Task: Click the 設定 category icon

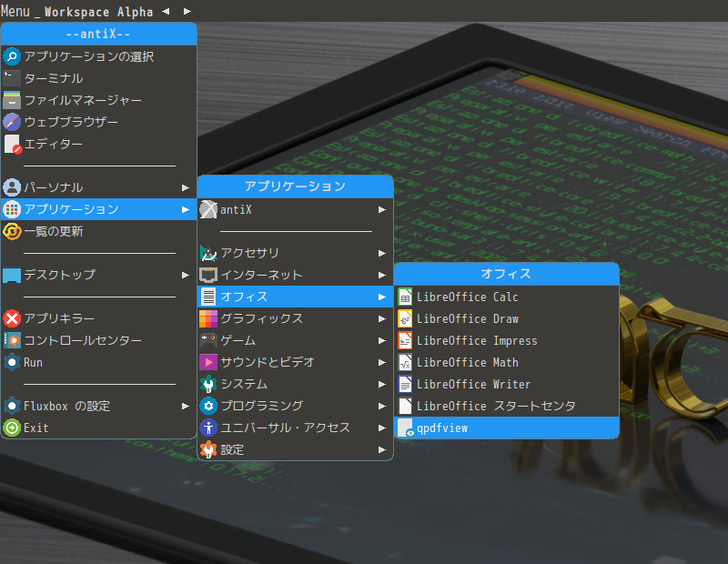Action: [x=208, y=449]
